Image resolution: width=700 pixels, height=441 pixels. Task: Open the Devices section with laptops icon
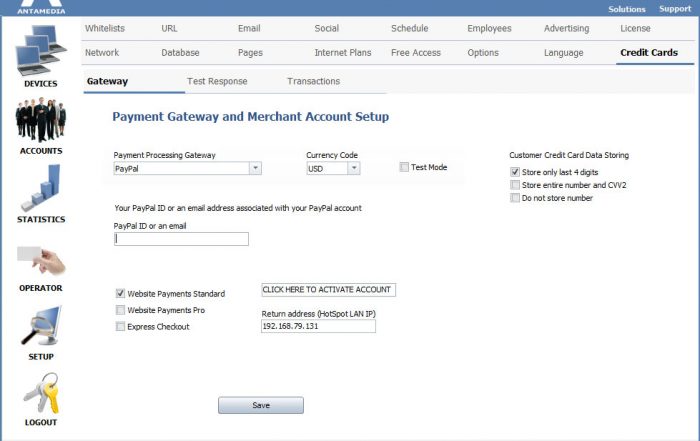[41, 50]
